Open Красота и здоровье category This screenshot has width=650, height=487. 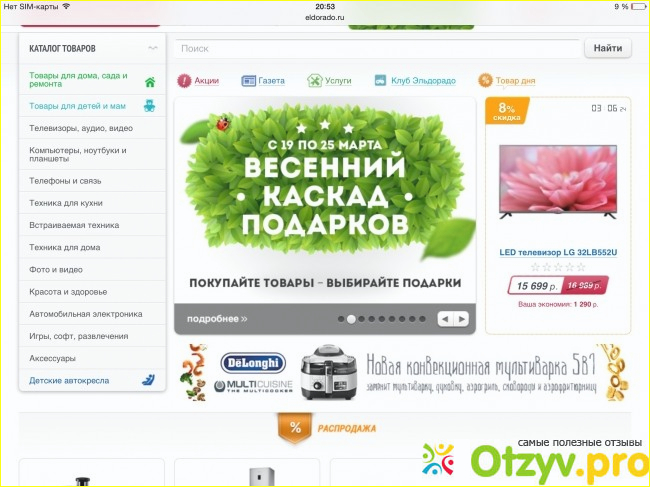[x=68, y=291]
